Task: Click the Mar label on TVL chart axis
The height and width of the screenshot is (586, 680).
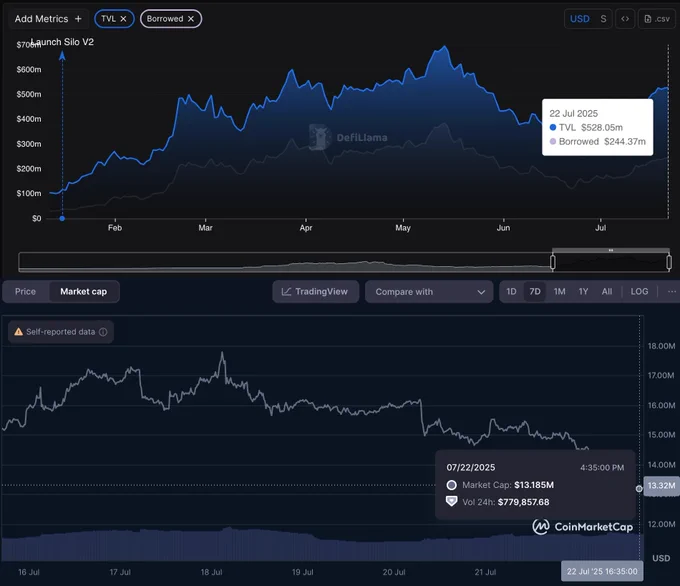Action: (205, 228)
